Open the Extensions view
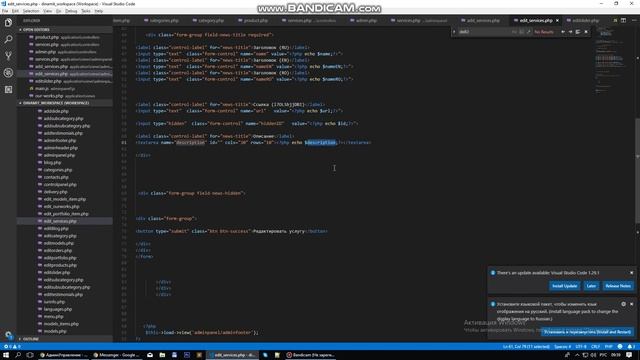 [x=8, y=89]
